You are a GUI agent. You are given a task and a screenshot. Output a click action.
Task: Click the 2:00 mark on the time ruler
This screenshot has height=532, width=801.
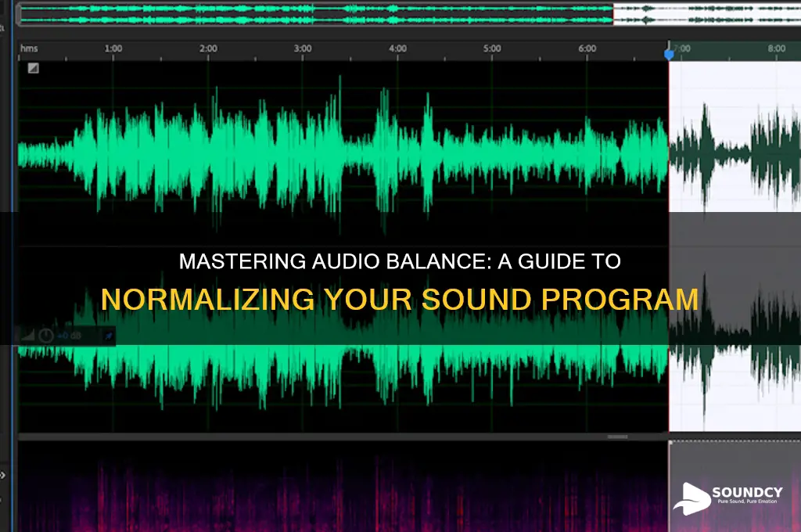pos(208,49)
